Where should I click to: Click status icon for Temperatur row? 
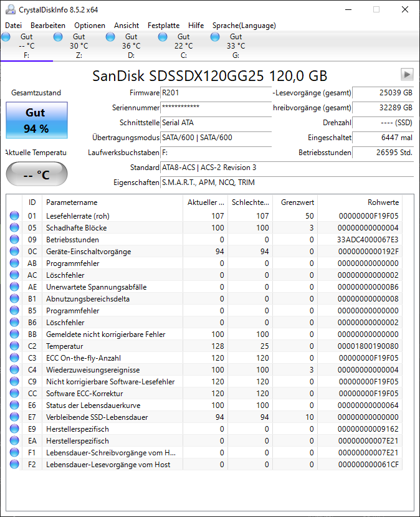(14, 346)
